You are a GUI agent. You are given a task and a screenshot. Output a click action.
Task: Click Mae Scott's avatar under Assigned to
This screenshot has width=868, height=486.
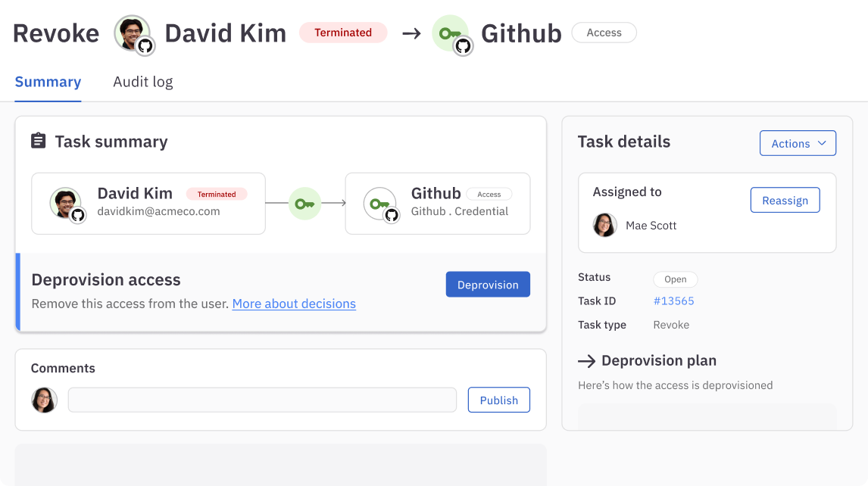click(604, 225)
